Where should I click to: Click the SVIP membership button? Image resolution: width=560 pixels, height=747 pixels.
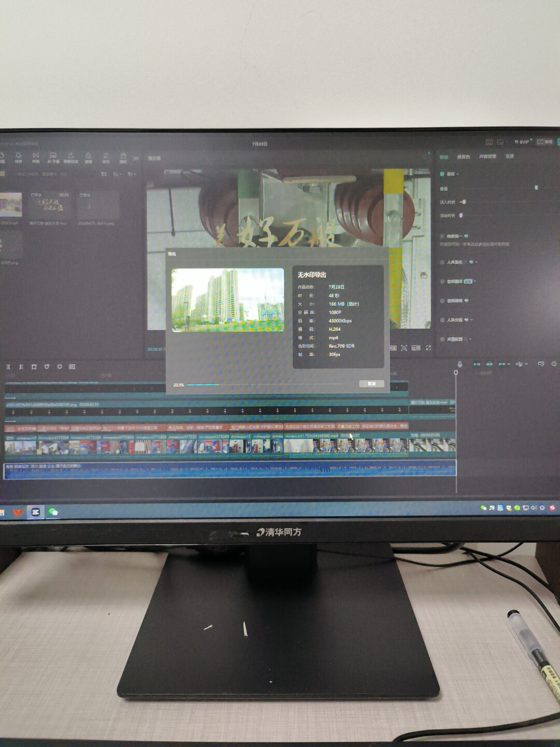click(x=523, y=142)
